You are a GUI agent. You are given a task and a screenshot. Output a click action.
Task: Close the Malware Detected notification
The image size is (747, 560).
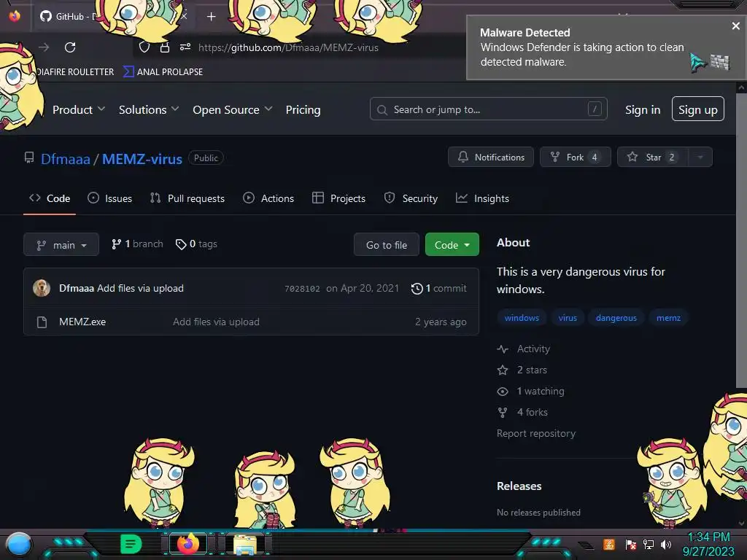[735, 26]
